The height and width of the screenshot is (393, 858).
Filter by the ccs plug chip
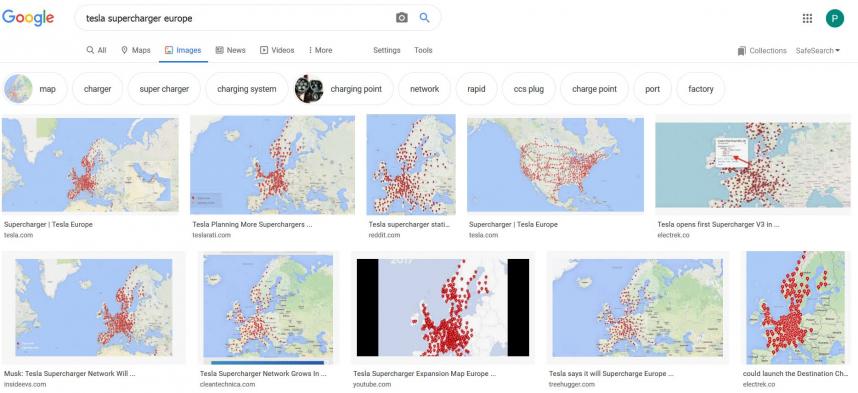coord(529,89)
